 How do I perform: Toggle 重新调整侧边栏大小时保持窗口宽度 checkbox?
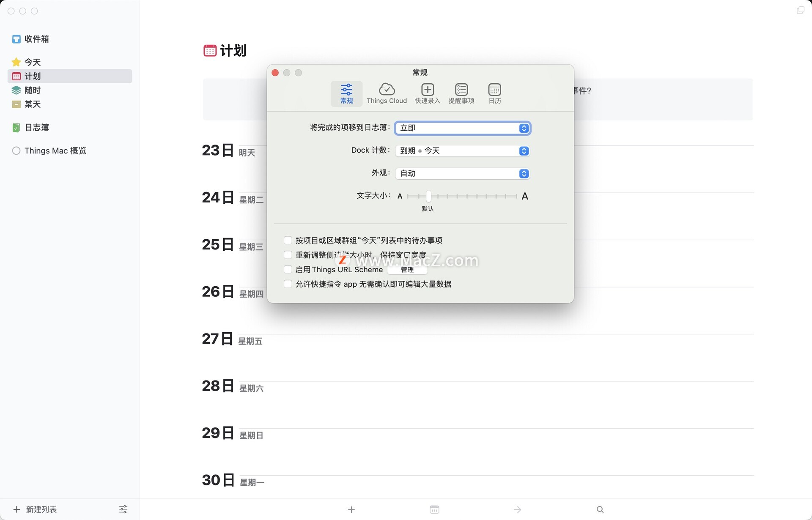(x=288, y=255)
